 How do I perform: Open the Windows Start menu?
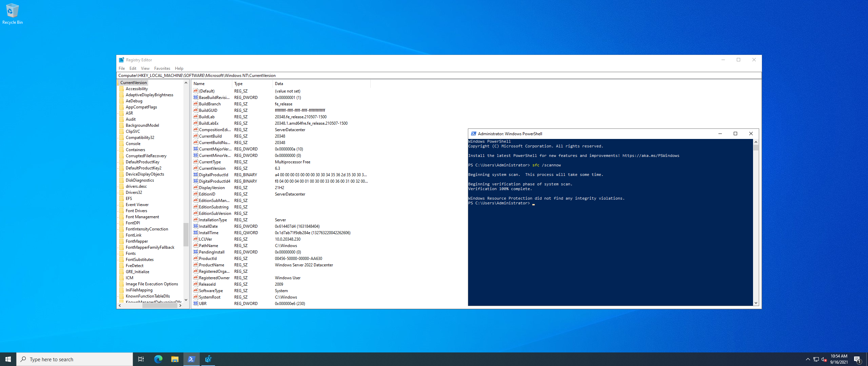click(8, 359)
